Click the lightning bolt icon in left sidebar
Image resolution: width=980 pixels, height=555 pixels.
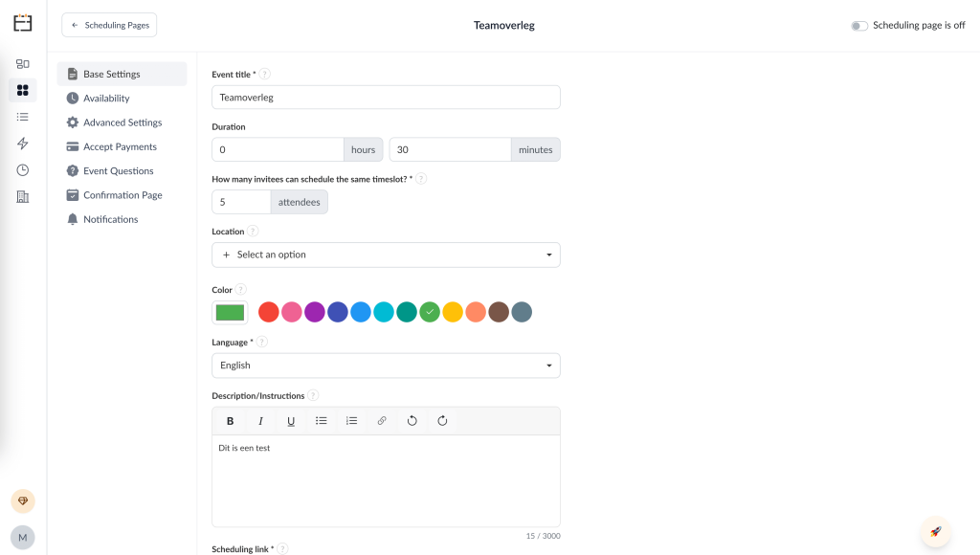23,144
